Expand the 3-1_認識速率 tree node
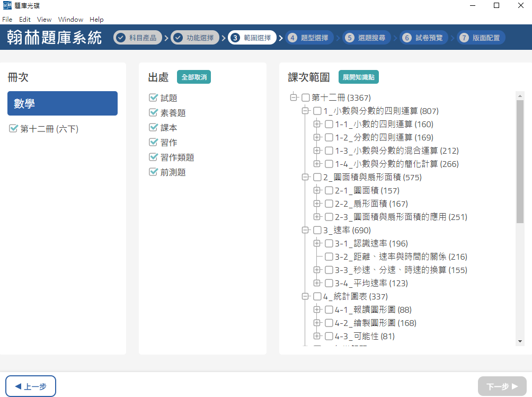This screenshot has height=397, width=532. coord(317,243)
